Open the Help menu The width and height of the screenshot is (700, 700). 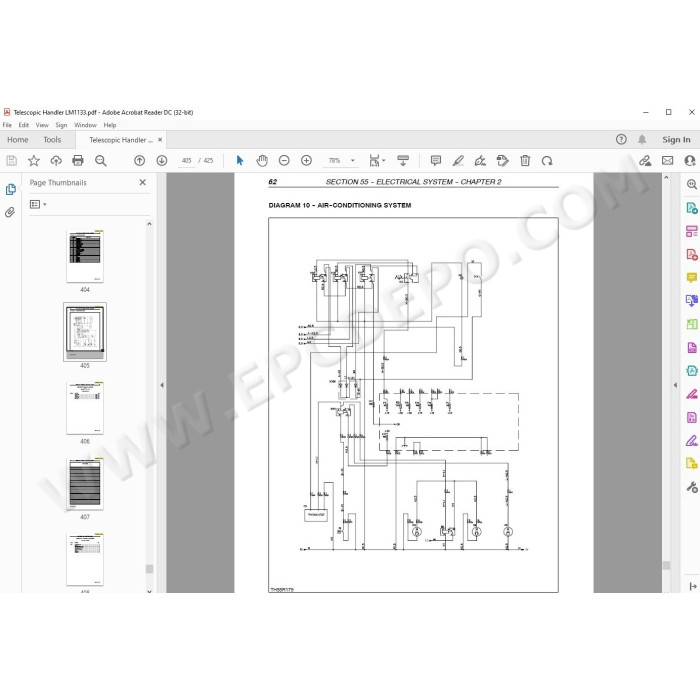(x=110, y=125)
